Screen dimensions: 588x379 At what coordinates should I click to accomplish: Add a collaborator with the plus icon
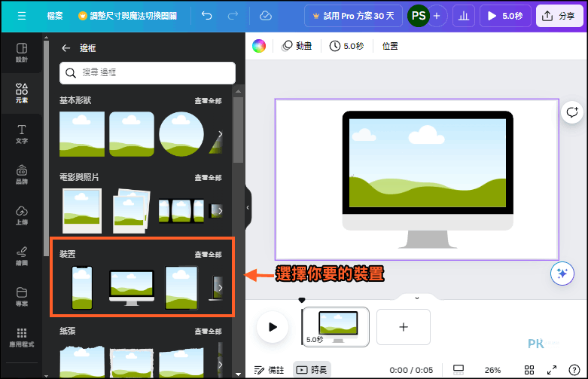(437, 16)
